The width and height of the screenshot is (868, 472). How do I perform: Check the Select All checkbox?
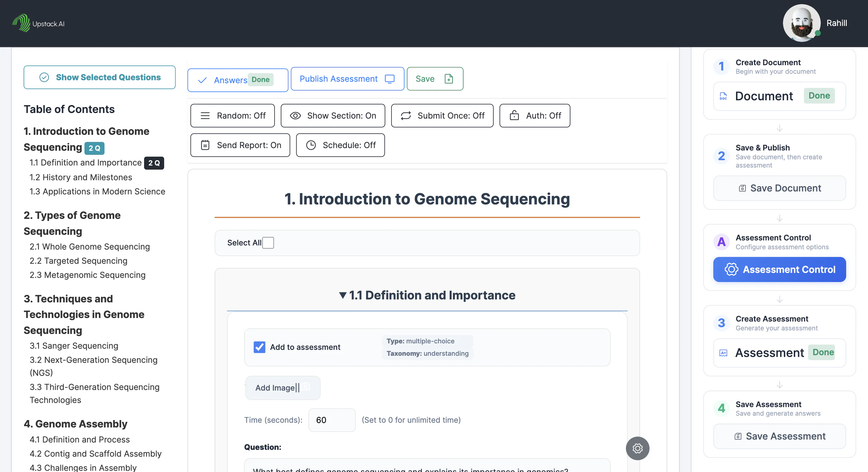tap(268, 243)
